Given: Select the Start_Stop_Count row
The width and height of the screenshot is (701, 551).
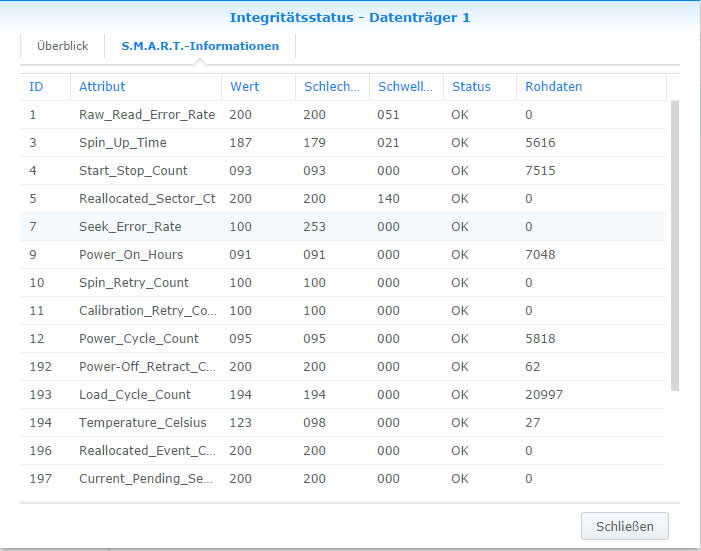Looking at the screenshot, I should pyautogui.click(x=342, y=171).
